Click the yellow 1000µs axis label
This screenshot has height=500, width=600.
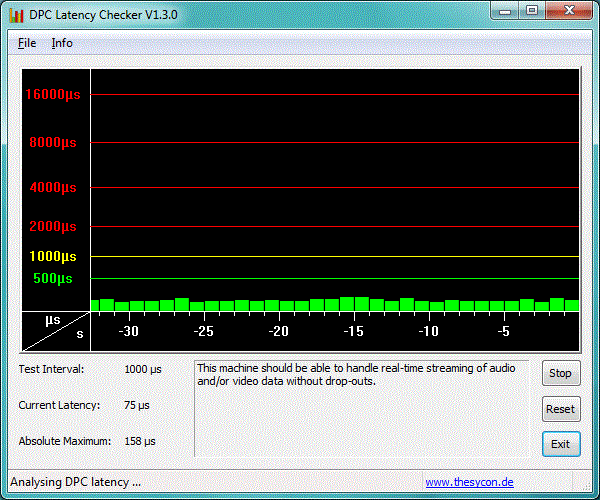pos(53,256)
